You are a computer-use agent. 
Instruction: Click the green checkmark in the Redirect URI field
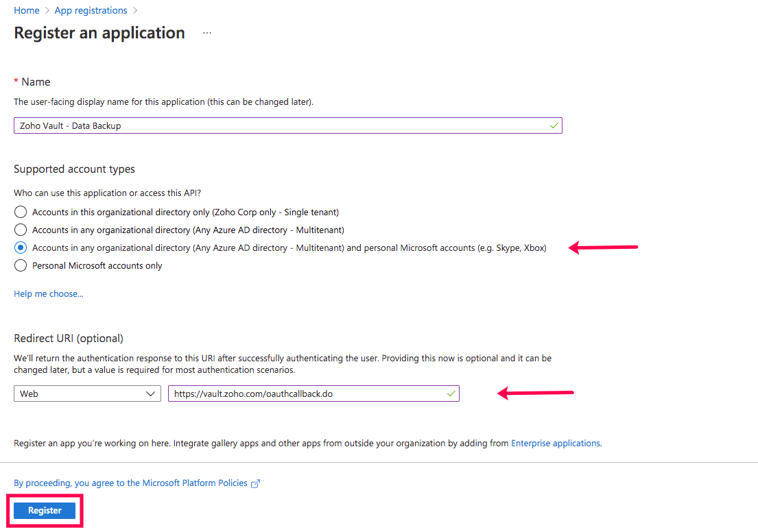pos(451,394)
